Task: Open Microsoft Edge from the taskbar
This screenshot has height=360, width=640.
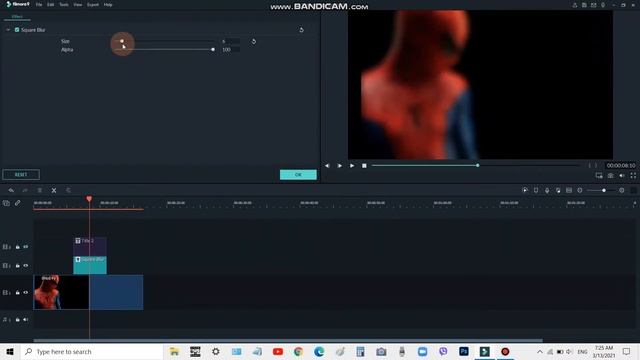Action: coord(319,351)
